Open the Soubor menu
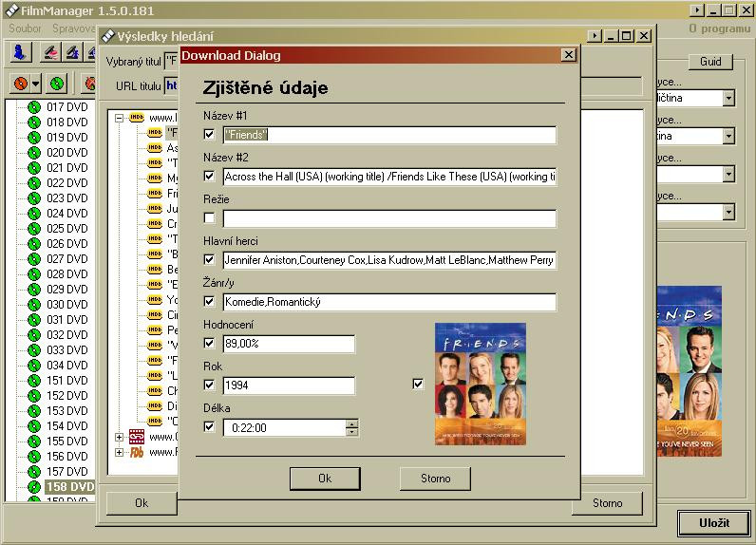 click(x=25, y=28)
